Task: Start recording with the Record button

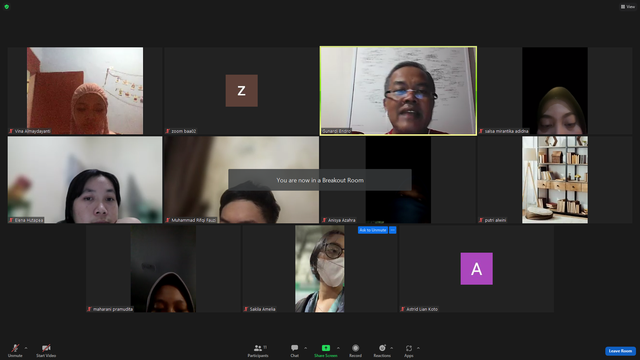Action: tap(356, 350)
